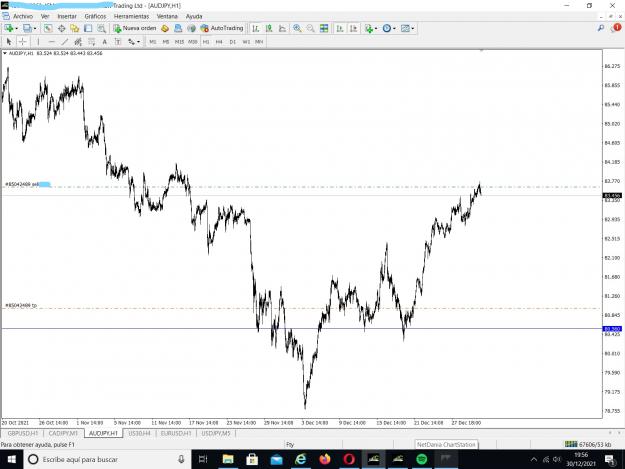Image resolution: width=625 pixels, height=469 pixels.
Task: Draw a vertical line tool
Action: click(38, 41)
